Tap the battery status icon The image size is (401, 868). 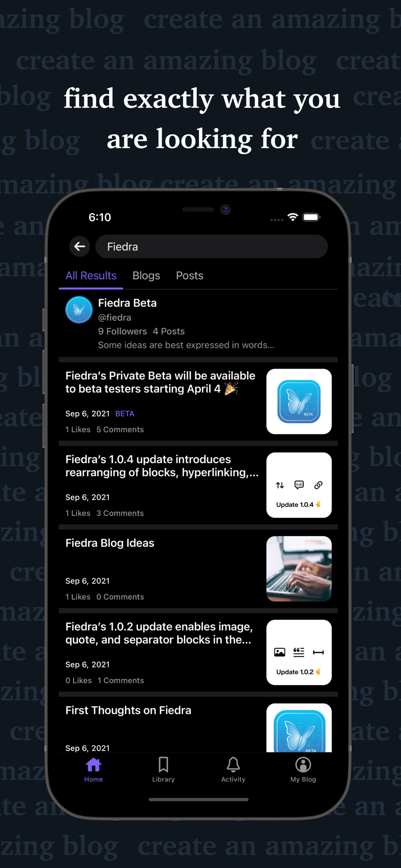click(311, 217)
